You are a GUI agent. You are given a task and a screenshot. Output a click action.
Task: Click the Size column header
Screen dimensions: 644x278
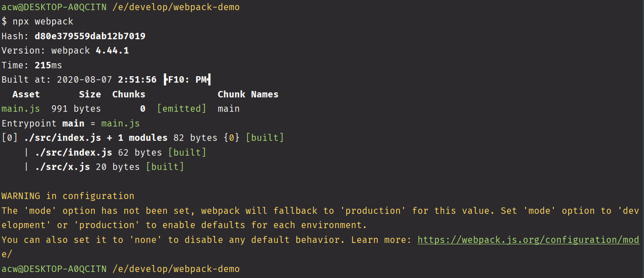[x=90, y=95]
